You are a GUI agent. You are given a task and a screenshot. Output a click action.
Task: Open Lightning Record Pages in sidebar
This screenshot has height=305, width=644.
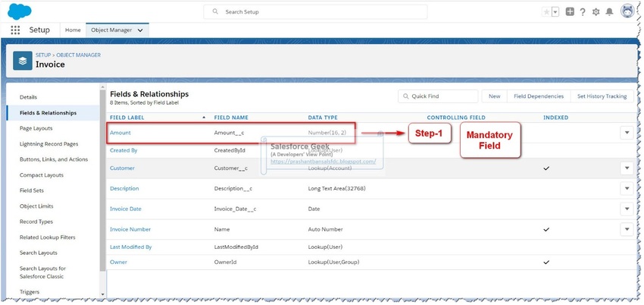tap(49, 144)
